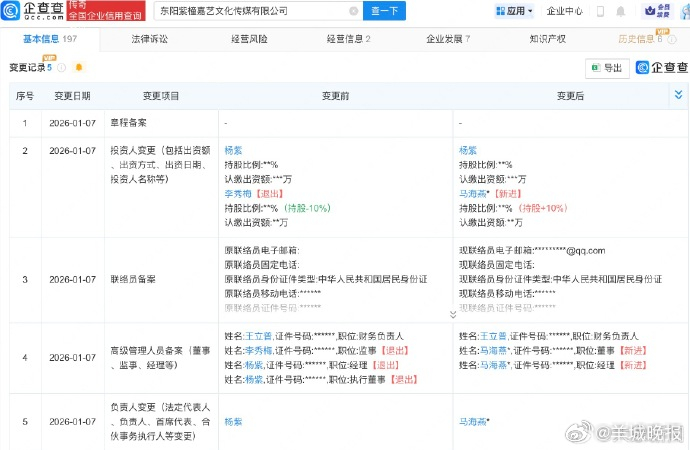
Task: Switch to the 法律诉讼 tab
Action: tap(150, 39)
